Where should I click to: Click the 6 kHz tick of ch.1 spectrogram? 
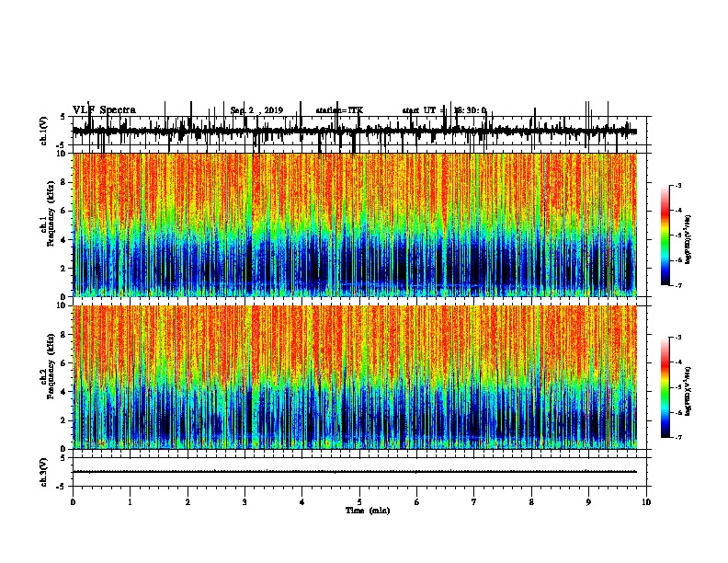(64, 211)
